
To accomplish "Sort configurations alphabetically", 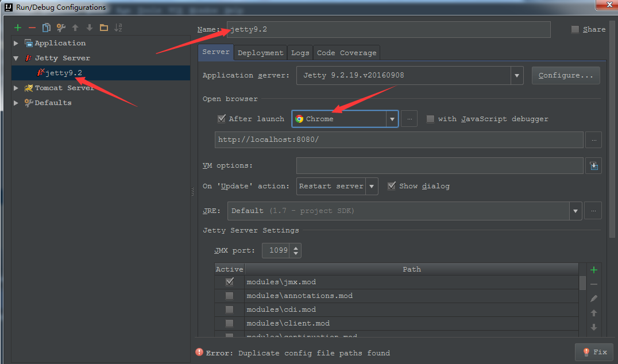I will point(118,28).
